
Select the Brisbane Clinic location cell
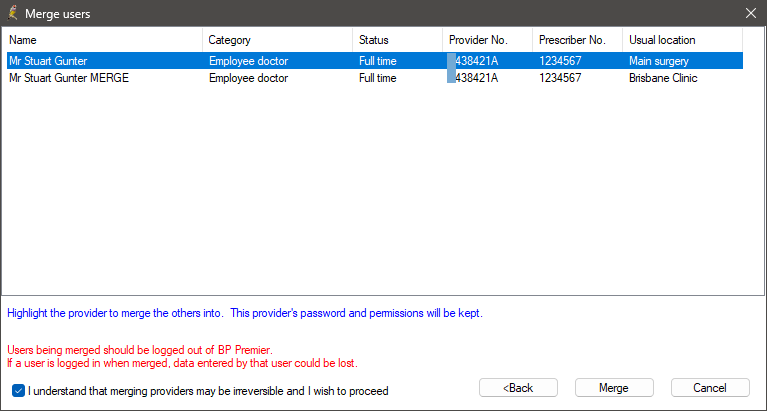pyautogui.click(x=663, y=78)
